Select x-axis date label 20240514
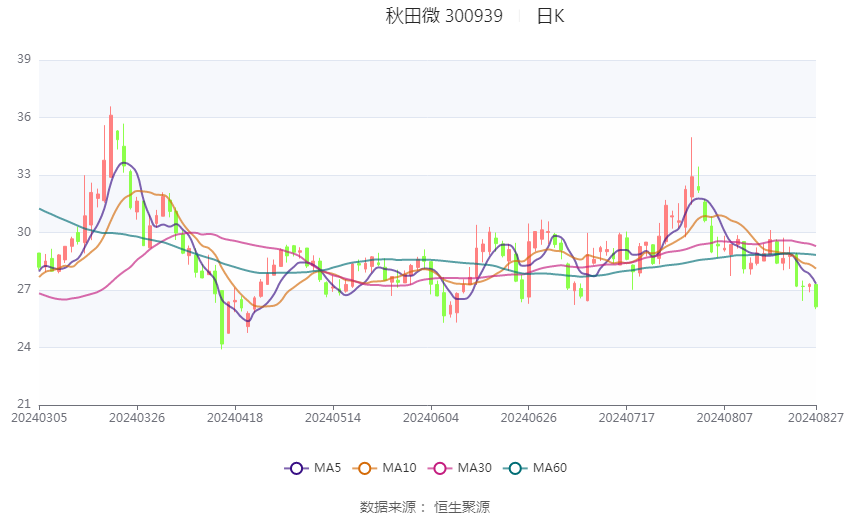 click(333, 418)
